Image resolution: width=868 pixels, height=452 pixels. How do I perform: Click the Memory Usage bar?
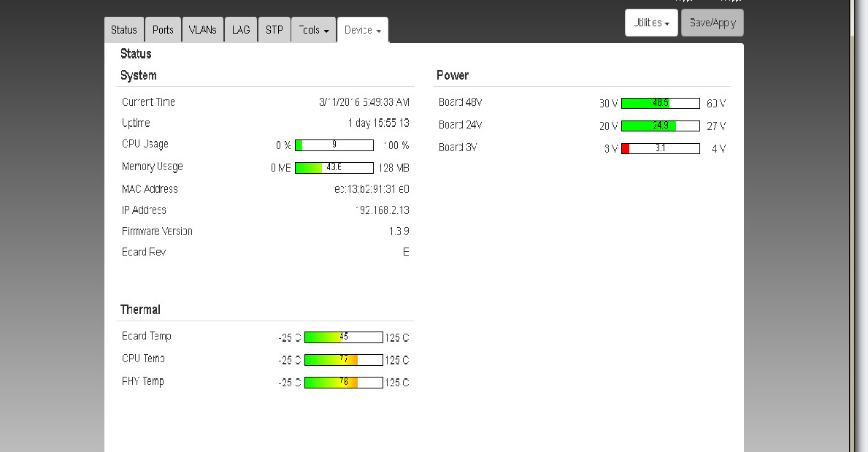(334, 168)
